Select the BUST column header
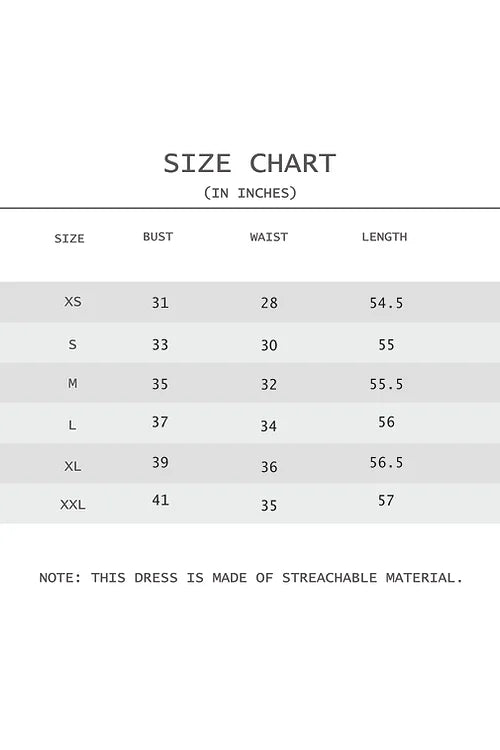Screen dimensions: 500x750 tap(158, 237)
